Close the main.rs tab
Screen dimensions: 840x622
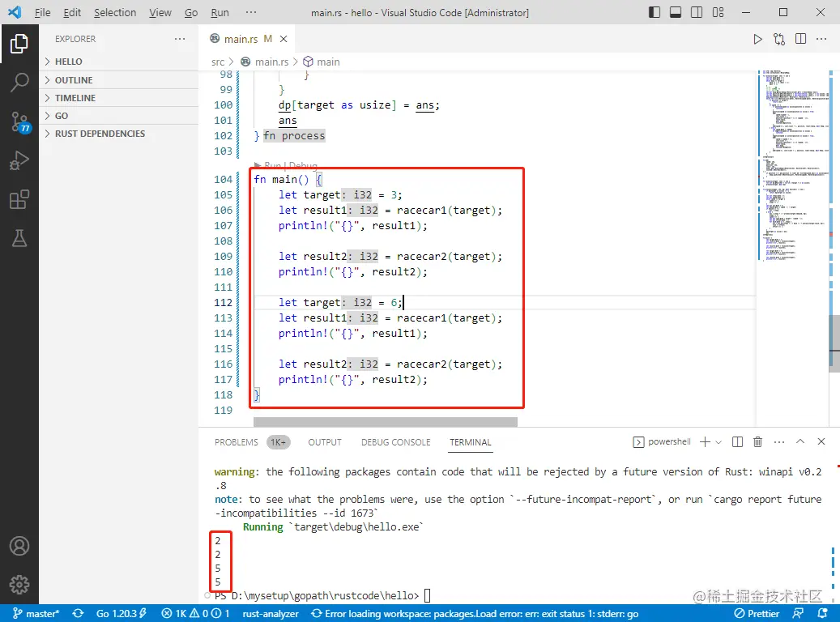click(284, 39)
